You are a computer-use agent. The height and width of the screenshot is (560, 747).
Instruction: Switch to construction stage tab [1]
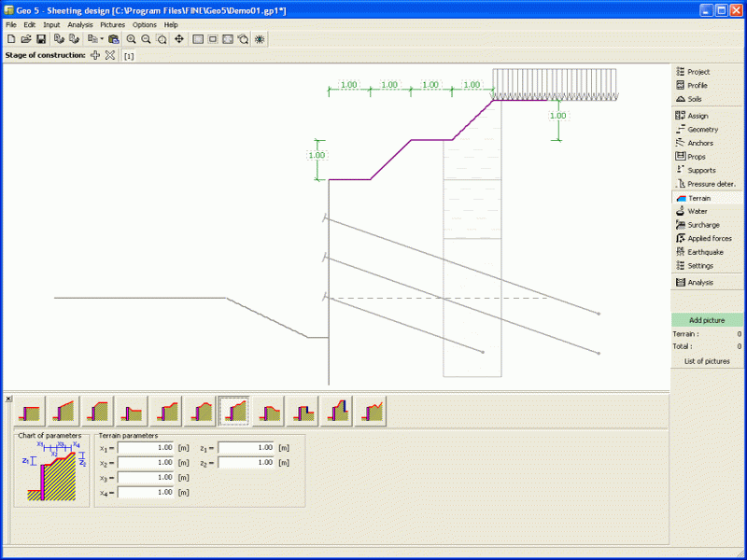[129, 56]
